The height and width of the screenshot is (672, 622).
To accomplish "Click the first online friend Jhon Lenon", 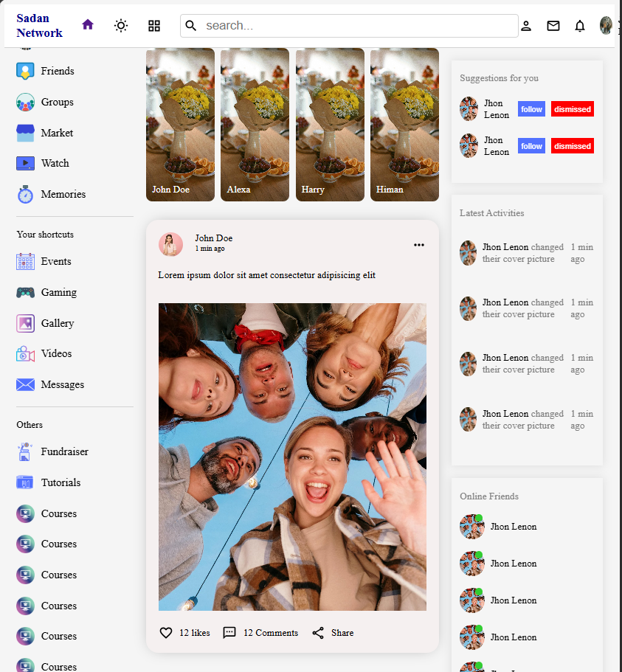I will (513, 527).
